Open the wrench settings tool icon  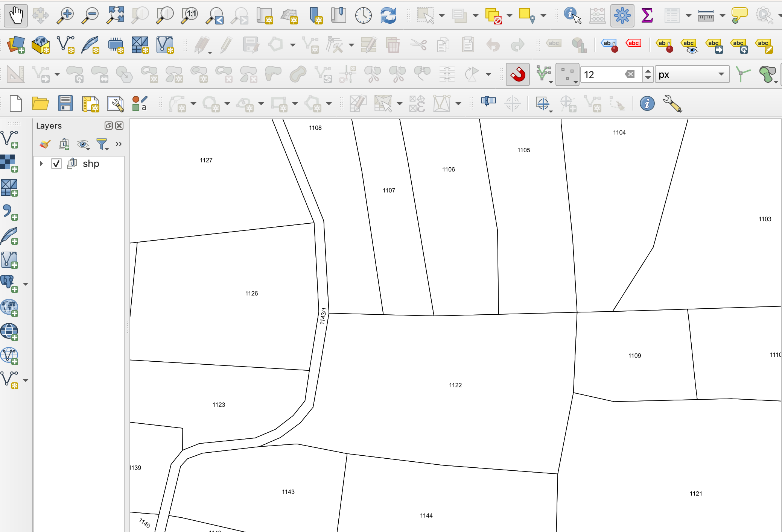click(672, 103)
